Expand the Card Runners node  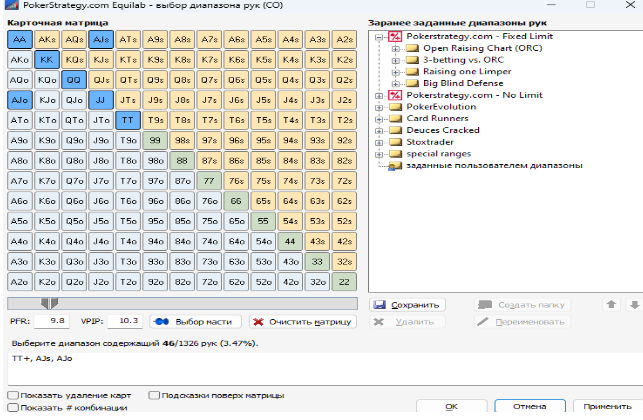(x=379, y=119)
